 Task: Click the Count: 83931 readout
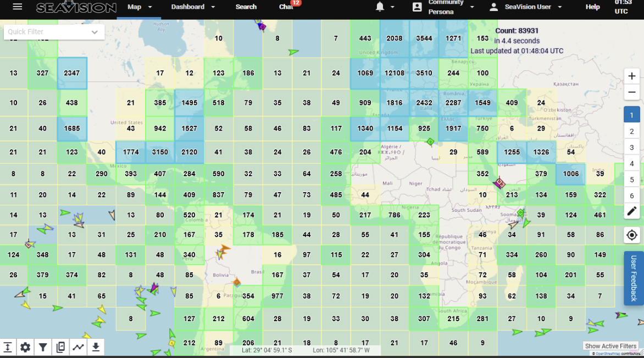(x=517, y=31)
